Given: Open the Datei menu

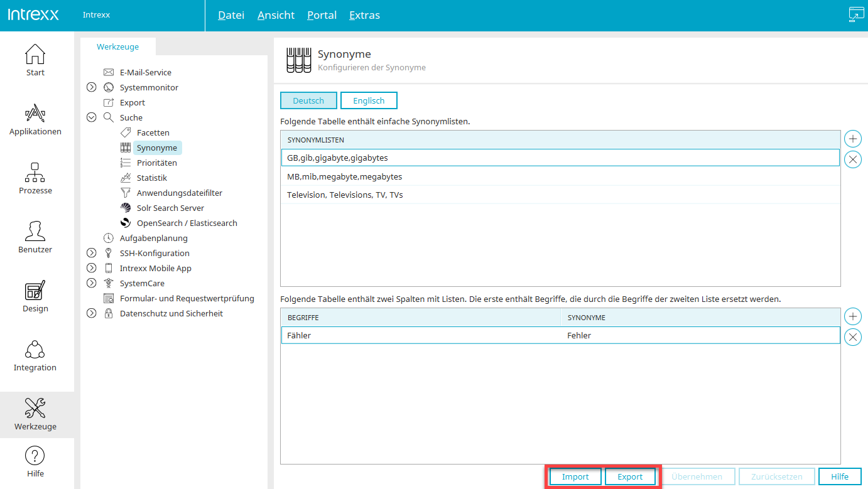Looking at the screenshot, I should pos(231,15).
